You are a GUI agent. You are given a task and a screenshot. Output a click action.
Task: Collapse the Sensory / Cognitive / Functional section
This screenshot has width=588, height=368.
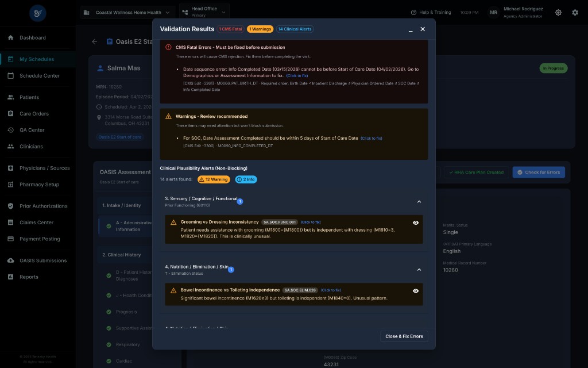coord(419,202)
